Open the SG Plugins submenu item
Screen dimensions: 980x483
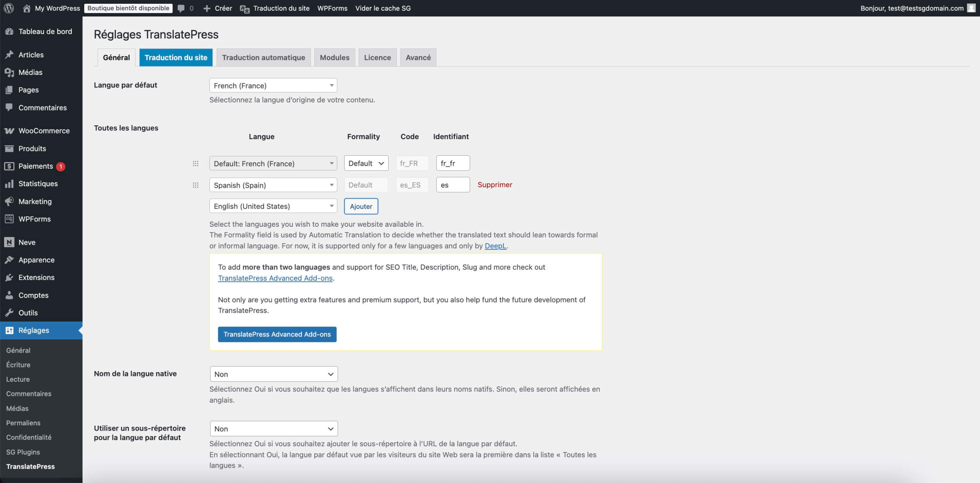tap(23, 452)
